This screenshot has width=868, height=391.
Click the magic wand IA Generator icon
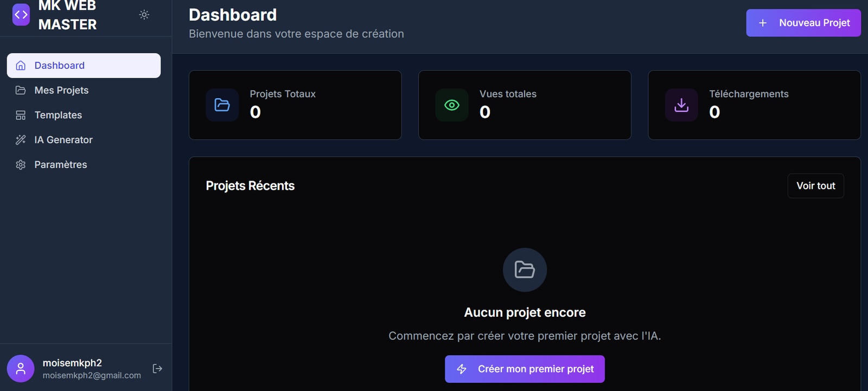point(21,140)
